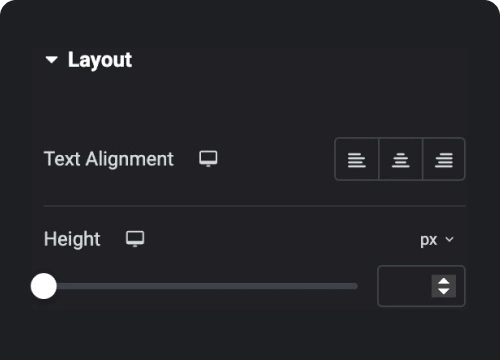Viewport: 500px width, 360px height.
Task: Select center text alignment icon
Action: (400, 159)
